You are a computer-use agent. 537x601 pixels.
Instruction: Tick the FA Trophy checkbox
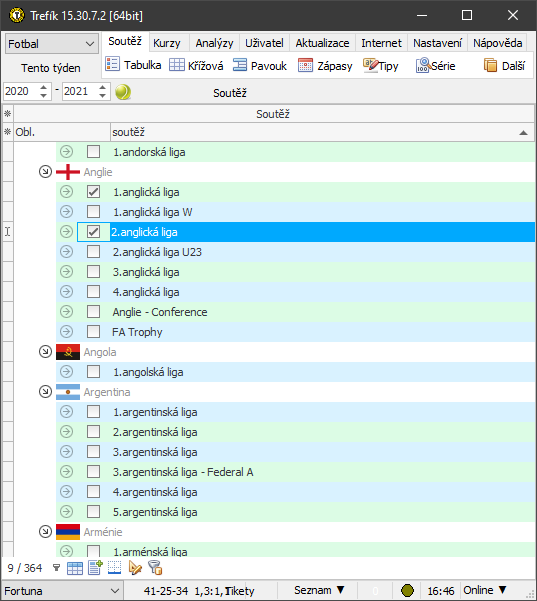94,332
